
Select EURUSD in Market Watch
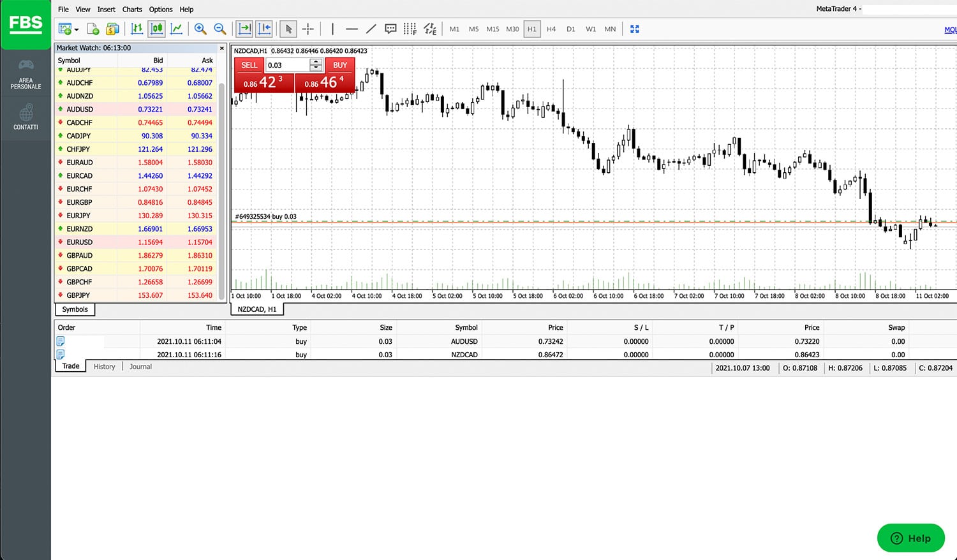point(136,242)
